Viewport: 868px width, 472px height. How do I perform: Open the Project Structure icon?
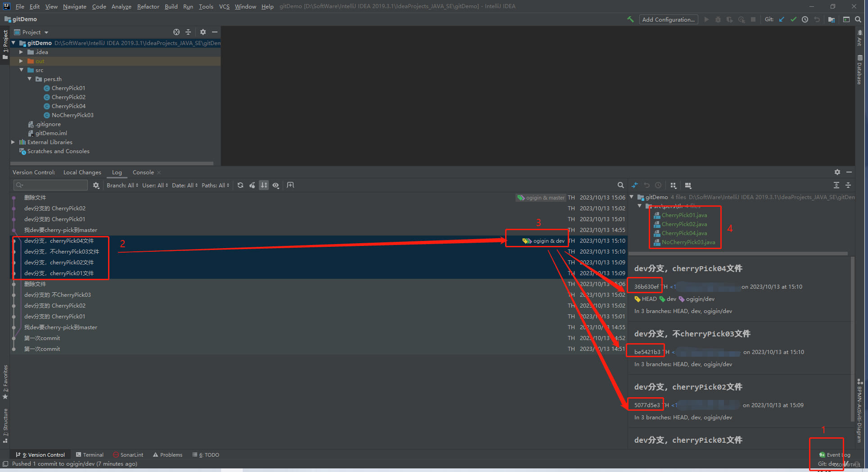[831, 19]
